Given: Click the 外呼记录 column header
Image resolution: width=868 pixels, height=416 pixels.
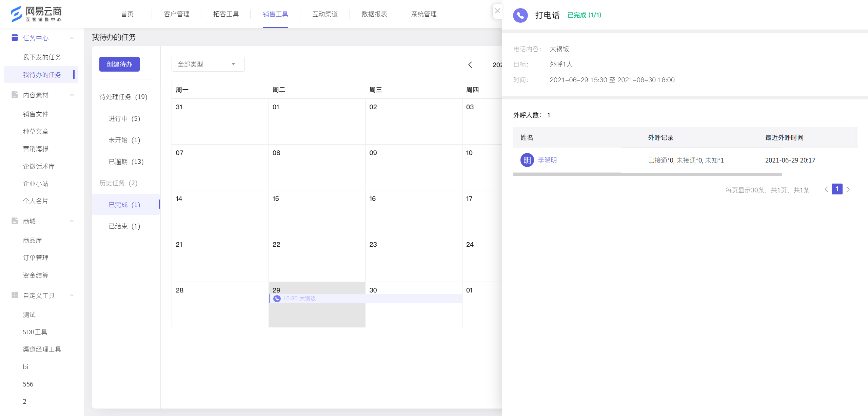Looking at the screenshot, I should (x=660, y=137).
